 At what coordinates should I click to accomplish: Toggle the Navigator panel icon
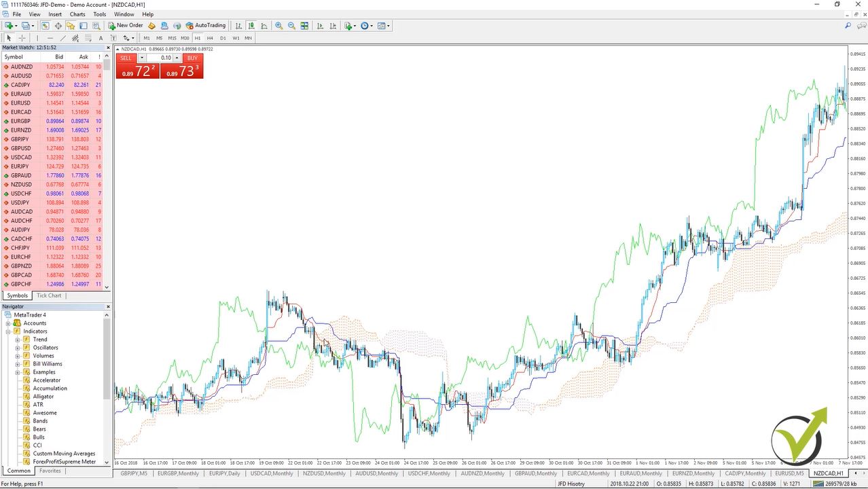(x=71, y=25)
